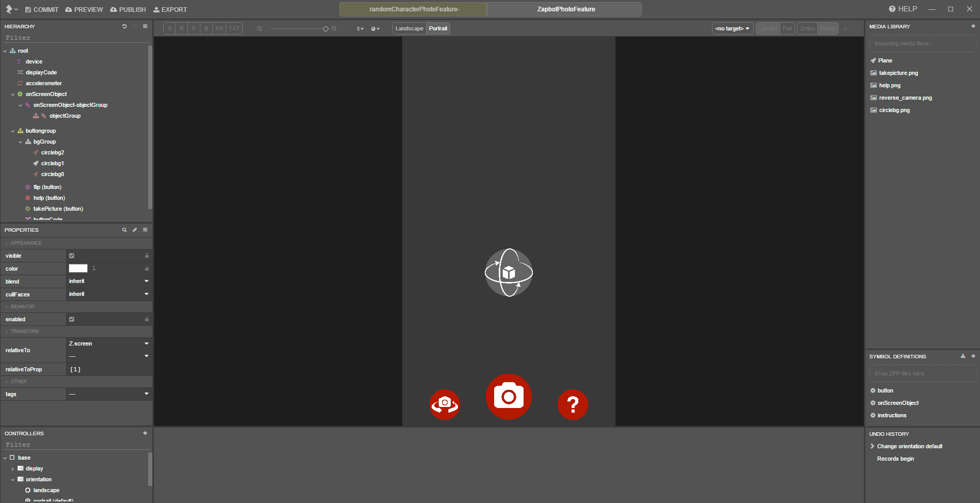Open the Properties panel menu icon

tap(145, 230)
